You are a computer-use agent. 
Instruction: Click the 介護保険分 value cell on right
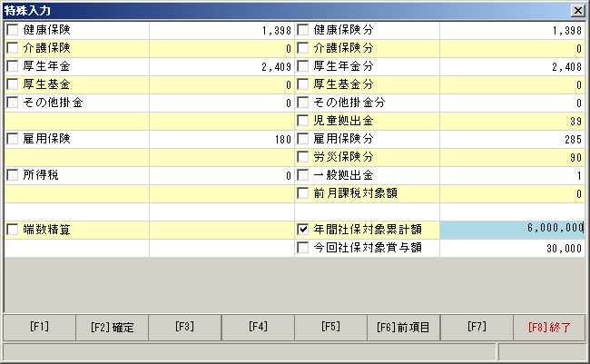[512, 48]
